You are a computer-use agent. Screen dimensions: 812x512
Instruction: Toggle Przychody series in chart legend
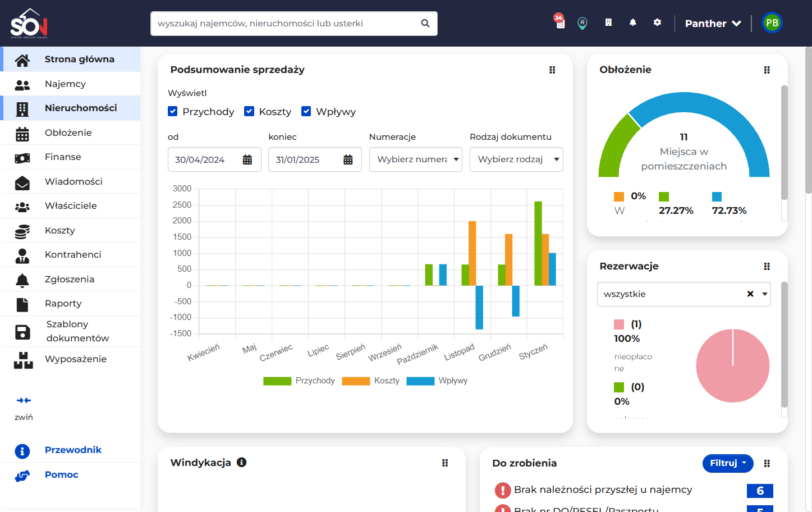pos(299,381)
